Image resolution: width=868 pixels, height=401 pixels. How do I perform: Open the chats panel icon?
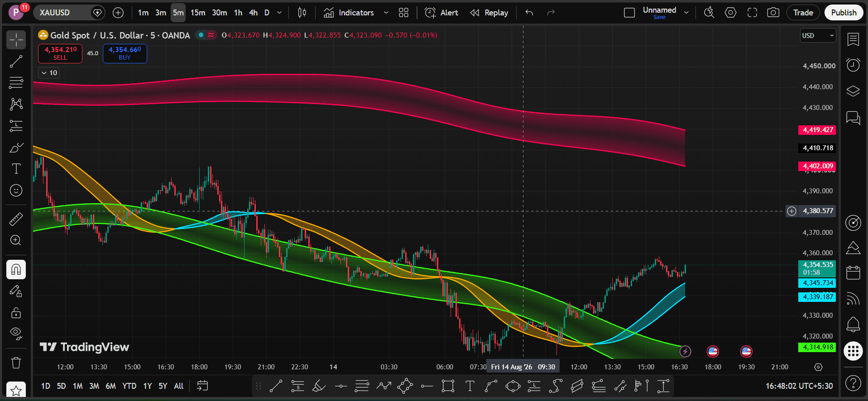853,118
